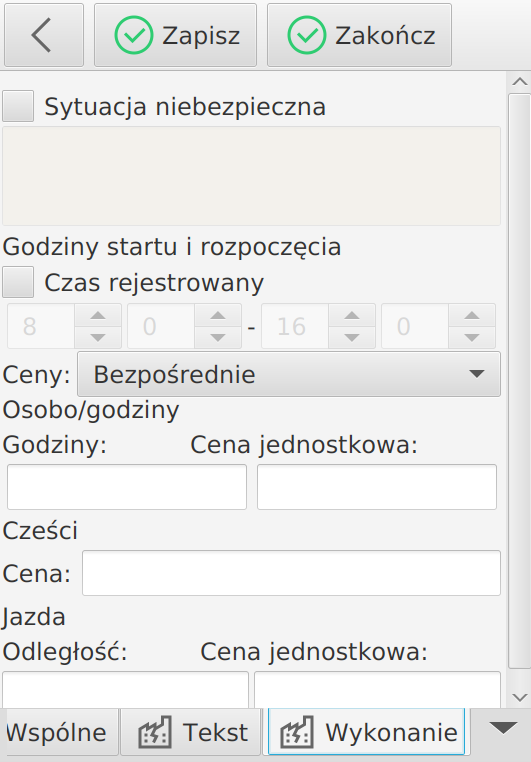
Task: Open the Ceny dropdown showing Bezpośrednie
Action: (289, 374)
